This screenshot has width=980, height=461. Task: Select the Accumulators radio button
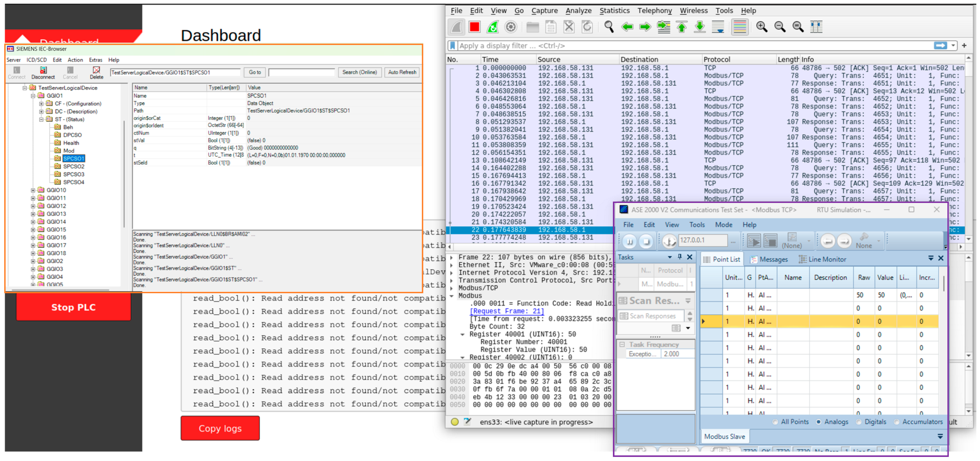click(897, 422)
